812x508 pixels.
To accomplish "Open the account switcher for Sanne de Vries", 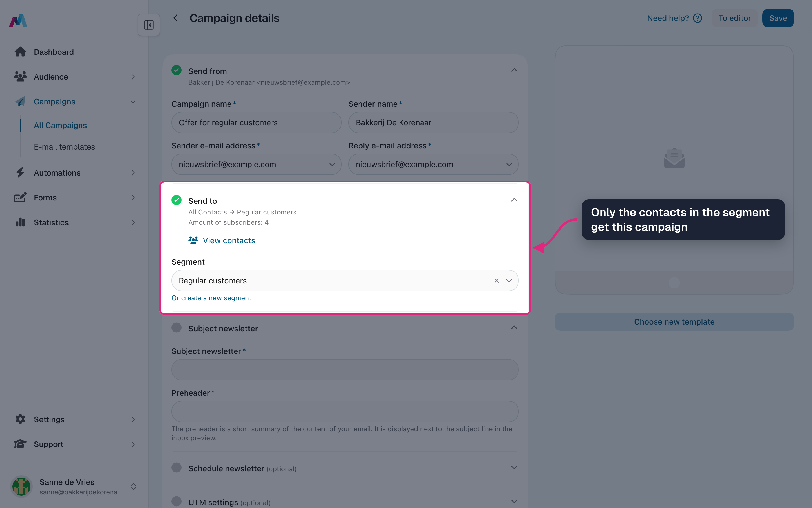I will tap(134, 487).
